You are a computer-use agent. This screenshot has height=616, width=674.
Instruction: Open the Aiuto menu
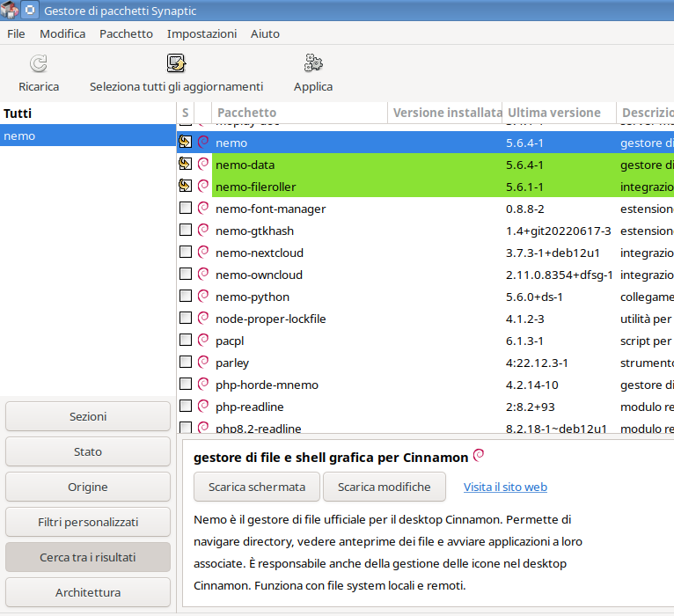[265, 34]
